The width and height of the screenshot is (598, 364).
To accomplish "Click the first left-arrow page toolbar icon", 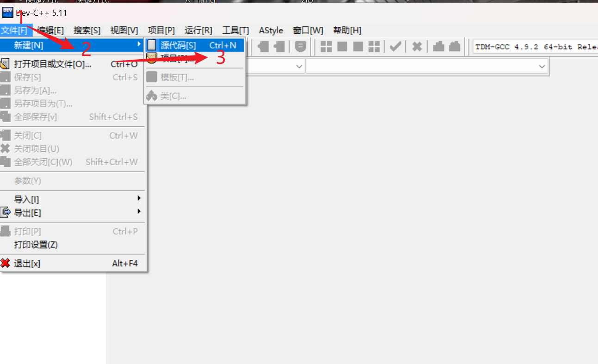I will tap(263, 46).
